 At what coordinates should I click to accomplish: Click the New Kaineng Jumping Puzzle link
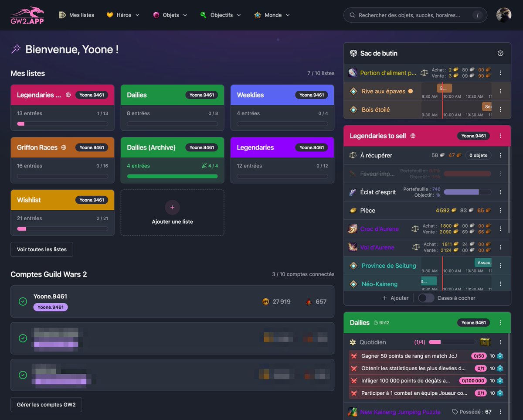(x=400, y=412)
